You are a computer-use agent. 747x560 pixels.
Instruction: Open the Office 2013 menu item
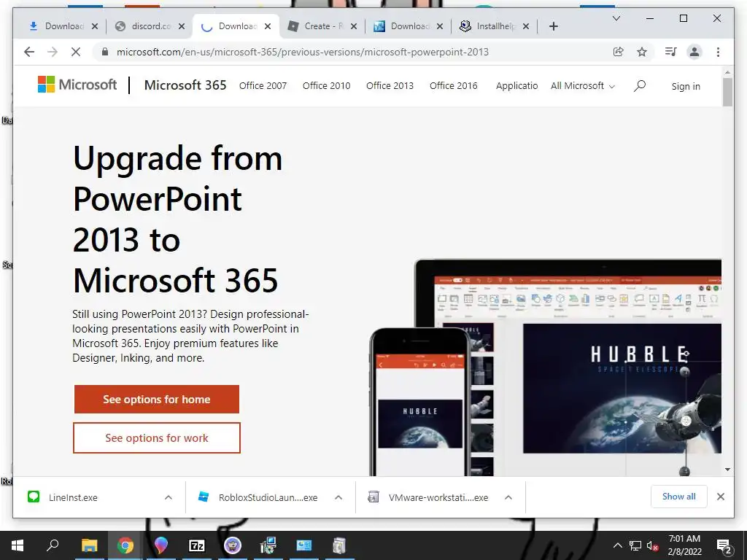(x=390, y=86)
